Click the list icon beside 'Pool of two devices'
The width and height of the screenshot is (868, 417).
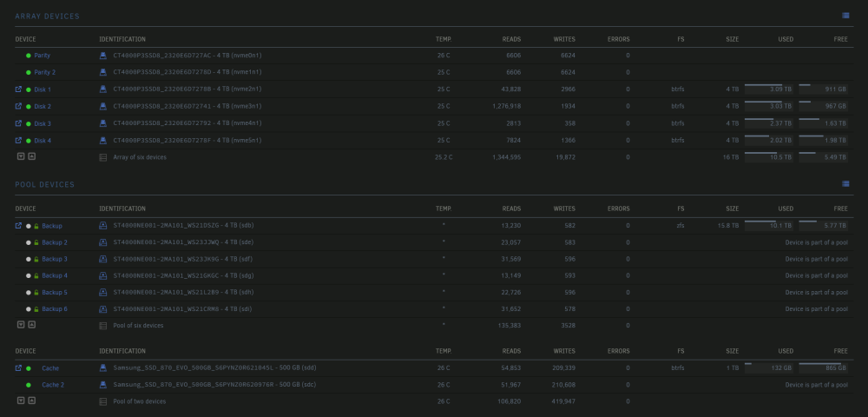pos(102,401)
